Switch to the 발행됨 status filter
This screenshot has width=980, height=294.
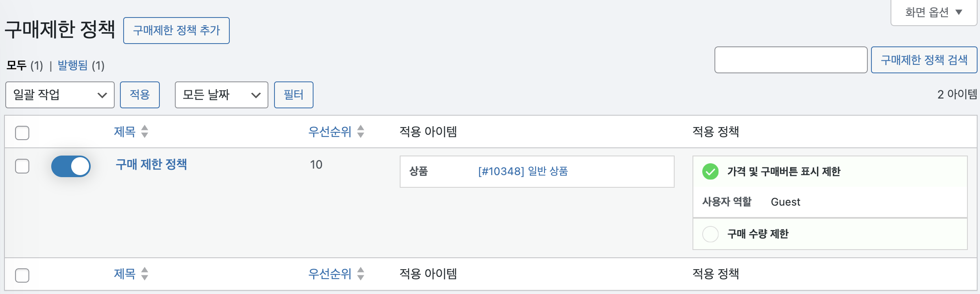(73, 65)
